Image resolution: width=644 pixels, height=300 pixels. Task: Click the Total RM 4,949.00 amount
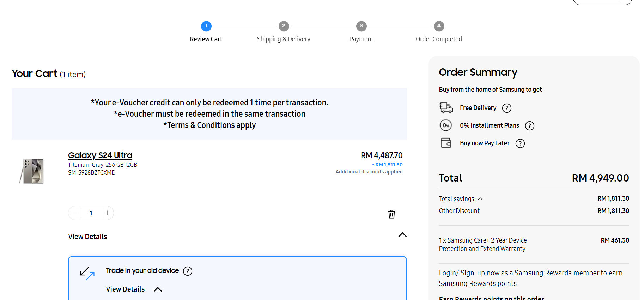(600, 178)
